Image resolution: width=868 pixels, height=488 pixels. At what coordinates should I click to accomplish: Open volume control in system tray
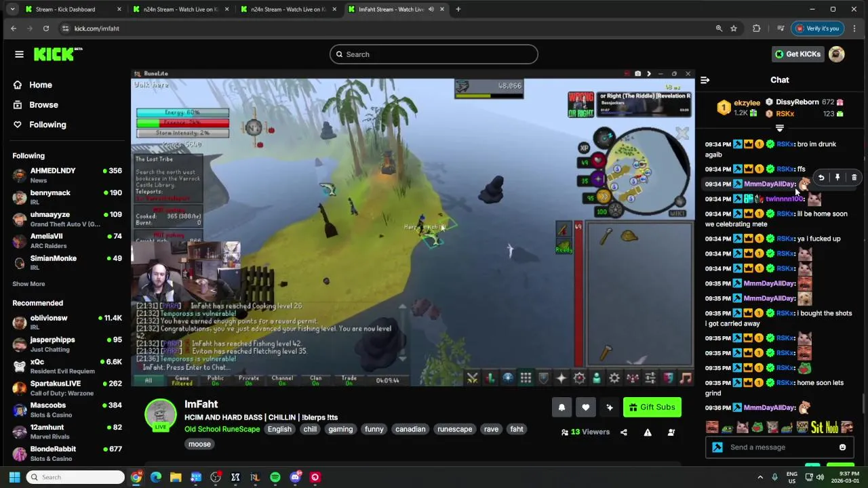click(820, 477)
